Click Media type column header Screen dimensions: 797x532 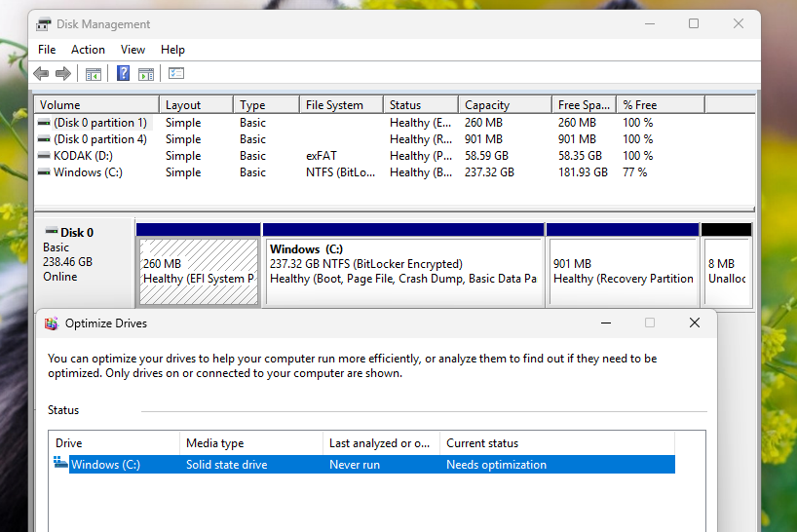tap(251, 443)
